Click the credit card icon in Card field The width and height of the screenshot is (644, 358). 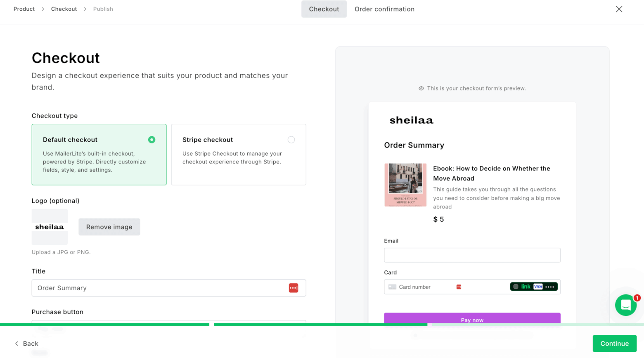[392, 287]
